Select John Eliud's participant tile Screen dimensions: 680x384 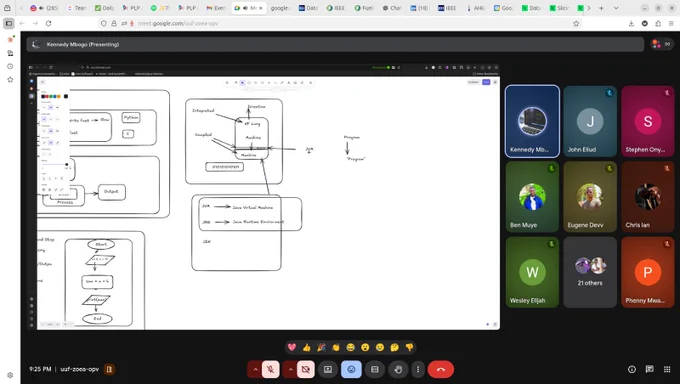590,121
